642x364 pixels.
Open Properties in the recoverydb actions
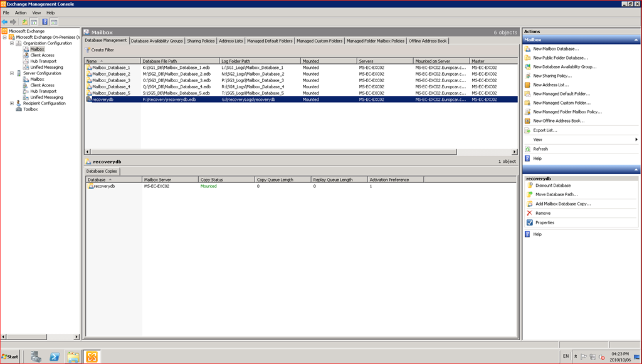pos(545,222)
